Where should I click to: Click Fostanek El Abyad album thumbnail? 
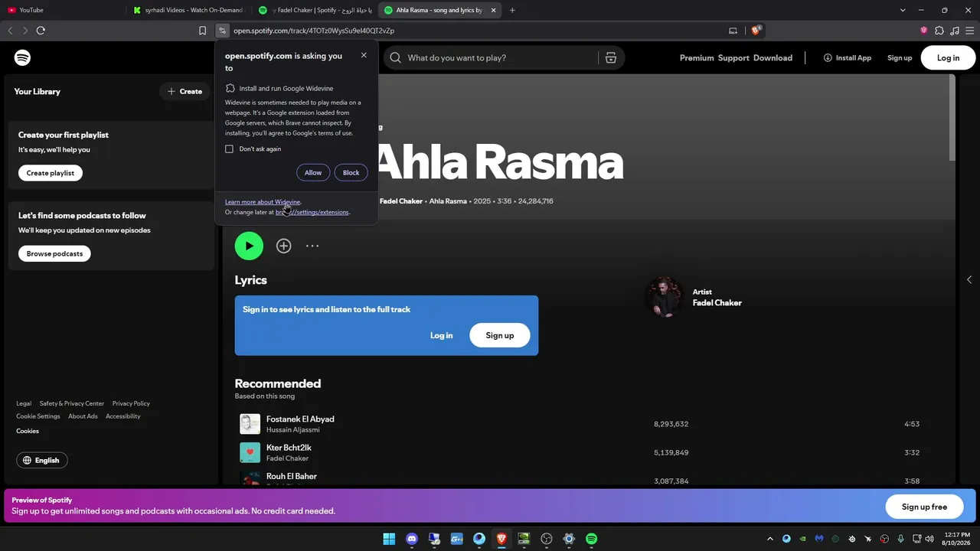250,424
